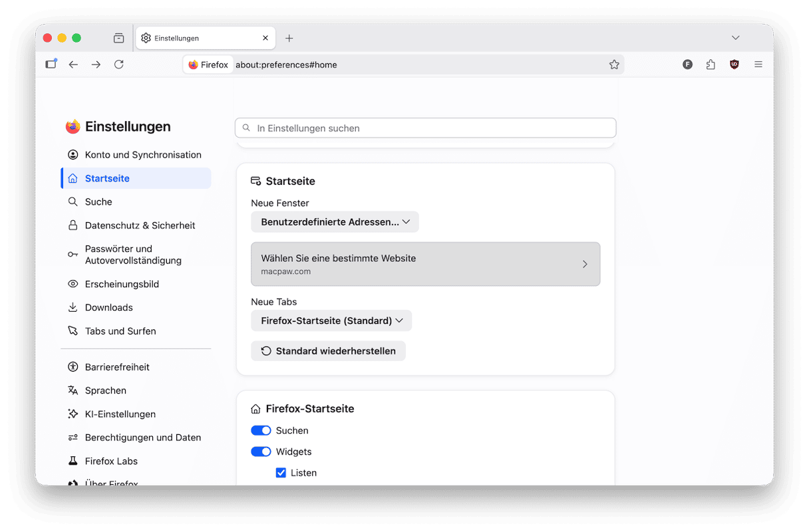The image size is (809, 532).
Task: Select the Einstellungen browser tab
Action: point(206,39)
